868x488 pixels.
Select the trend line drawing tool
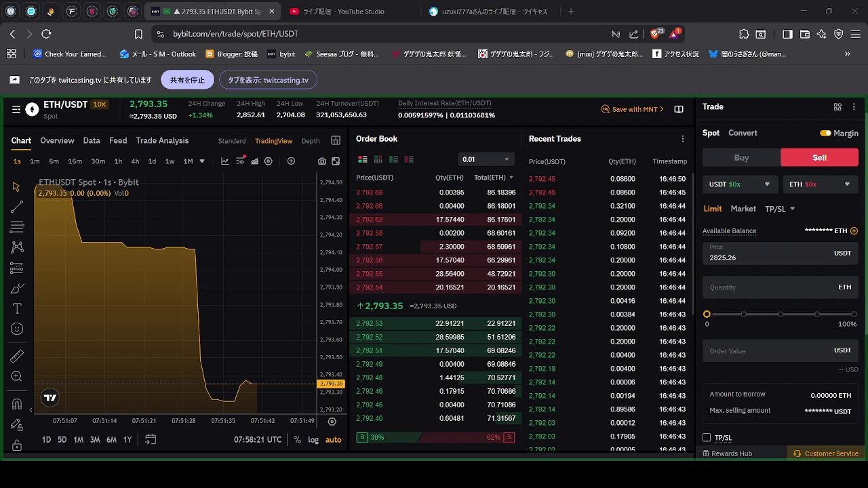pos(17,207)
